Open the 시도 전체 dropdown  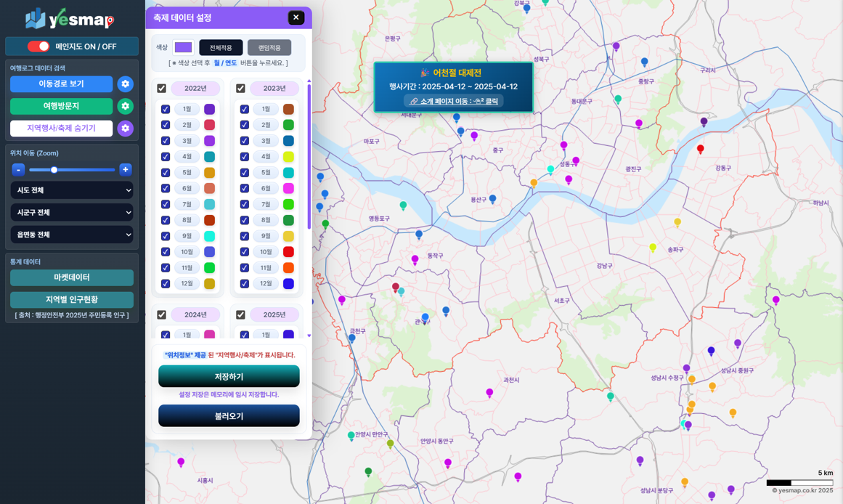click(x=72, y=190)
